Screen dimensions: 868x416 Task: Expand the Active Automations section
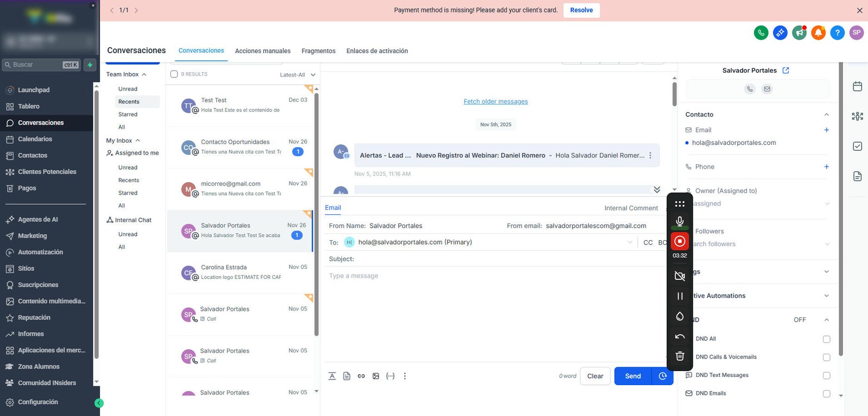click(x=827, y=296)
